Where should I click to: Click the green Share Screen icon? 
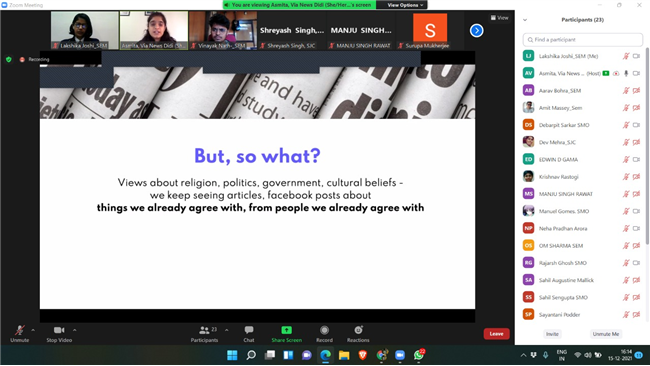(286, 330)
